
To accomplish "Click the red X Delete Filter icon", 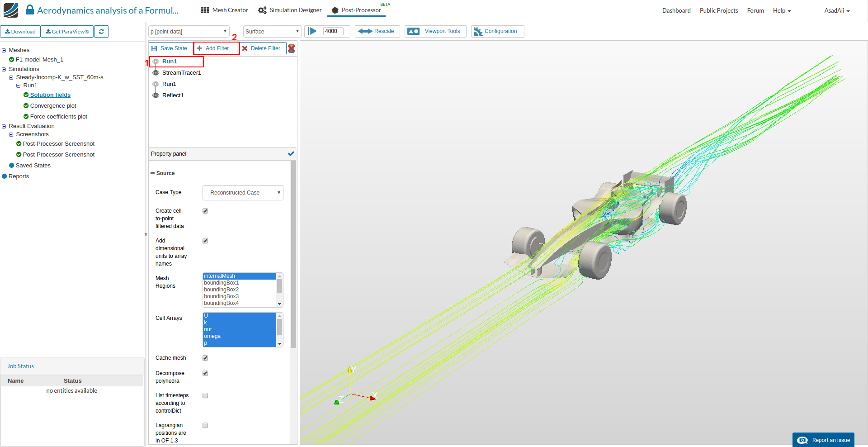I will point(245,48).
